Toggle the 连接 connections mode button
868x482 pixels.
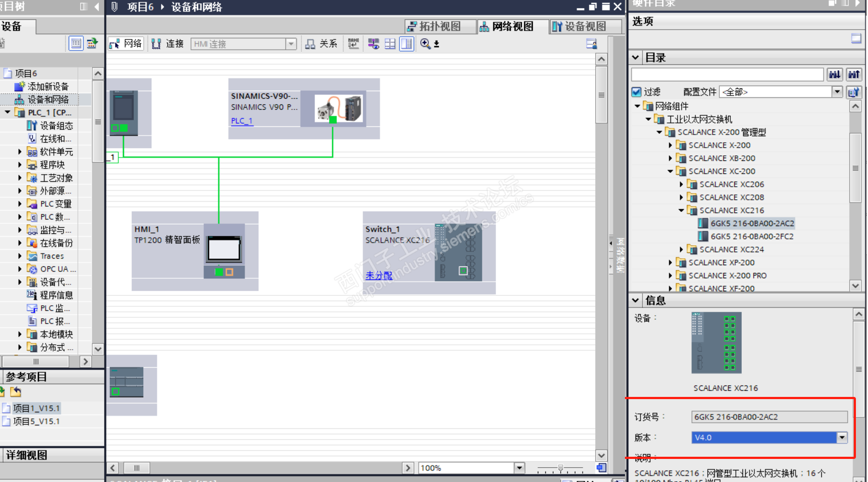(168, 44)
